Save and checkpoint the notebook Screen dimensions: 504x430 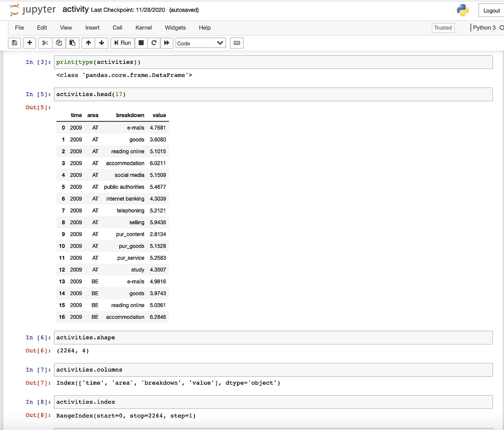[x=15, y=43]
